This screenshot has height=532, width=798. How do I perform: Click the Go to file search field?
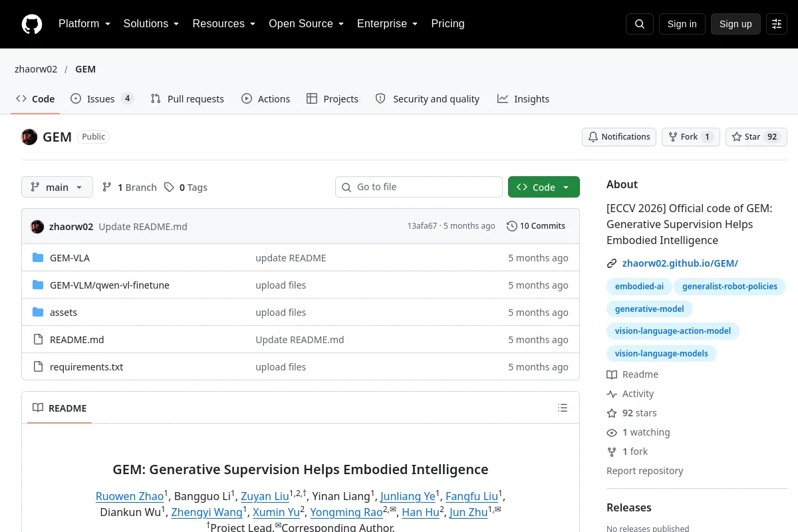pos(419,188)
